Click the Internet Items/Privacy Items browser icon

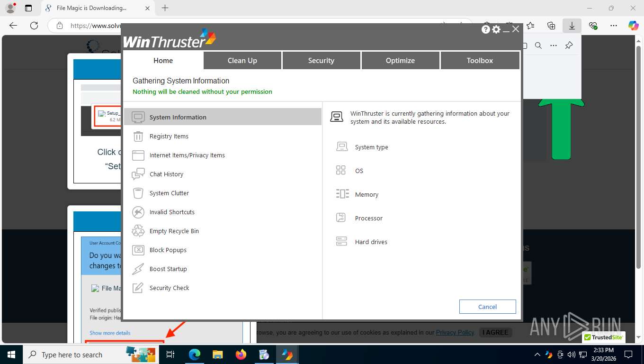(138, 155)
